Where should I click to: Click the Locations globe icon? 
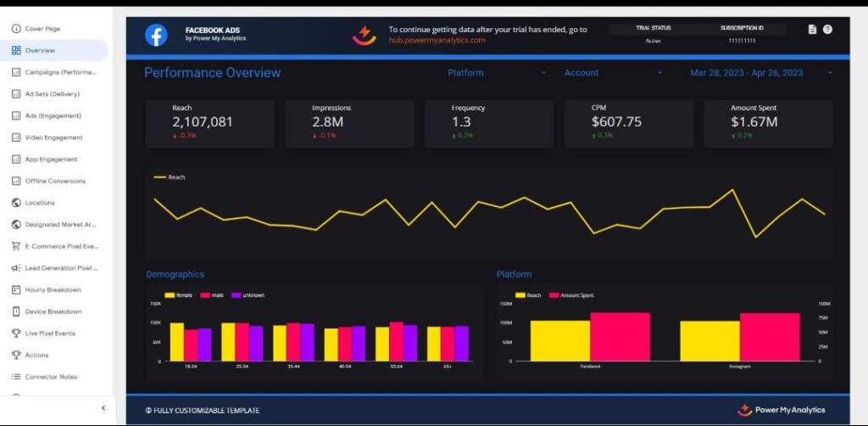coord(16,203)
